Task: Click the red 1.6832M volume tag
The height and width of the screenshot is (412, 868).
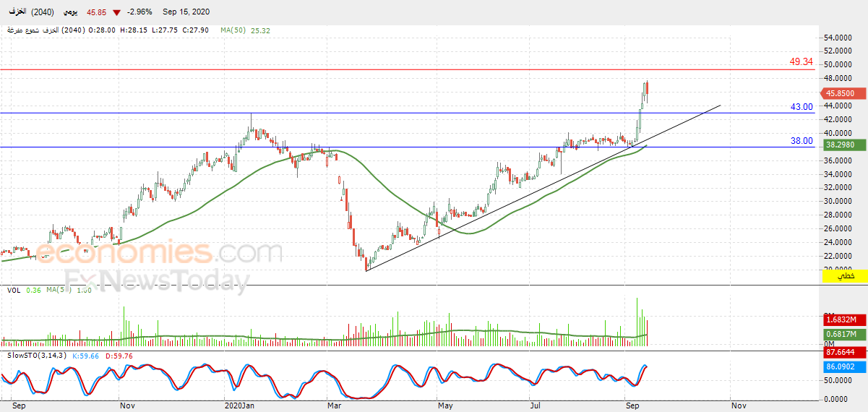Action: pos(843,319)
